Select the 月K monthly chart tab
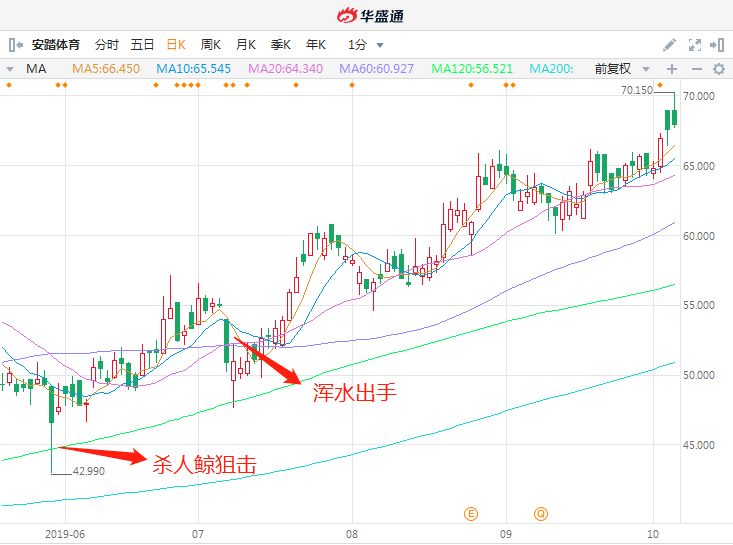The height and width of the screenshot is (545, 733). point(245,45)
